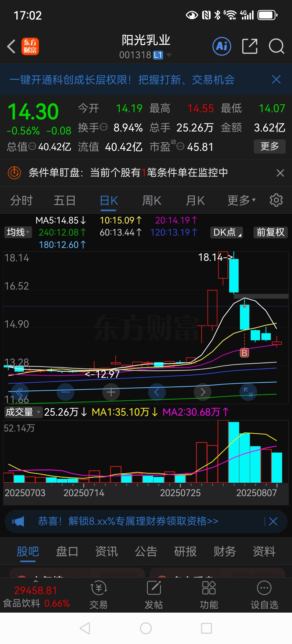This screenshot has width=292, height=644.
Task: Open the 财务 tab
Action: pos(225,552)
